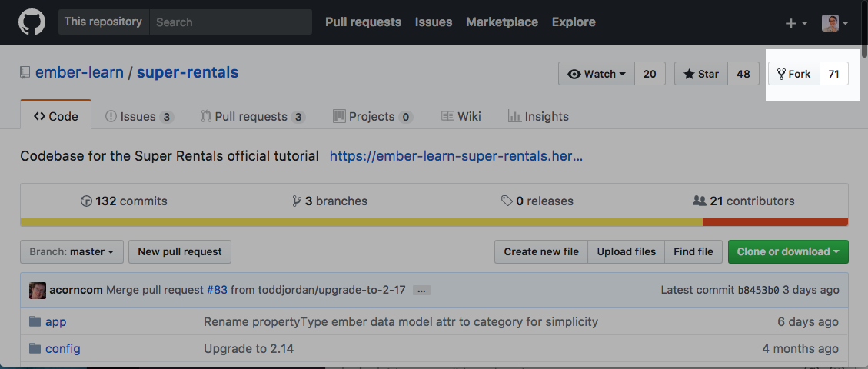Open Issues in the top navigation
Viewport: 868px width, 369px height.
[x=434, y=22]
